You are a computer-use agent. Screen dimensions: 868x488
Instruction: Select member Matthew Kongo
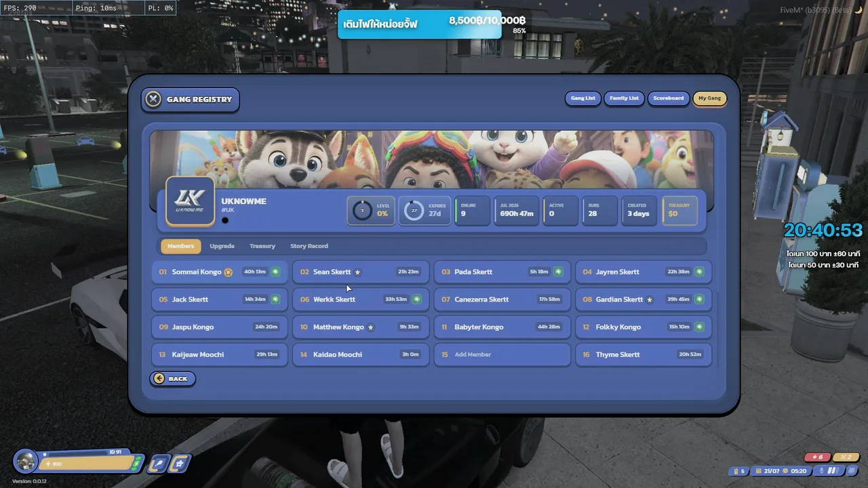(x=361, y=327)
